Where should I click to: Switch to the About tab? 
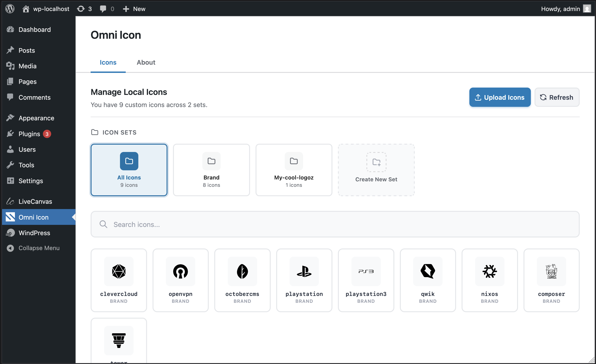[x=146, y=62]
